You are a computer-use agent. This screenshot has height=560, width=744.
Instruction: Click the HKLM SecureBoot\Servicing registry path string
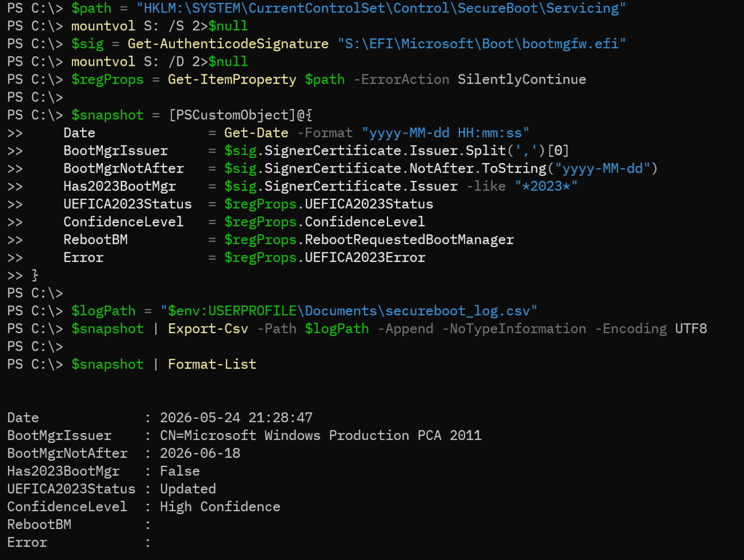[x=381, y=9]
